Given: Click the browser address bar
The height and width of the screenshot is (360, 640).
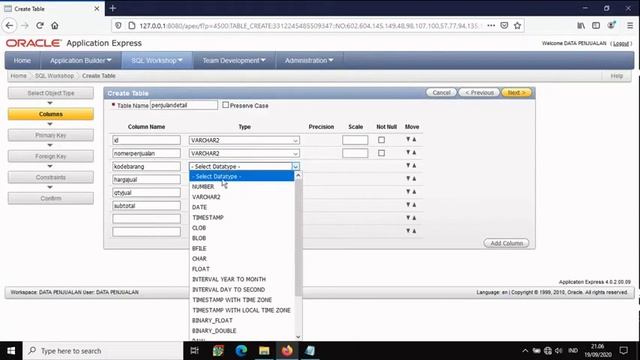Looking at the screenshot, I should (310, 26).
